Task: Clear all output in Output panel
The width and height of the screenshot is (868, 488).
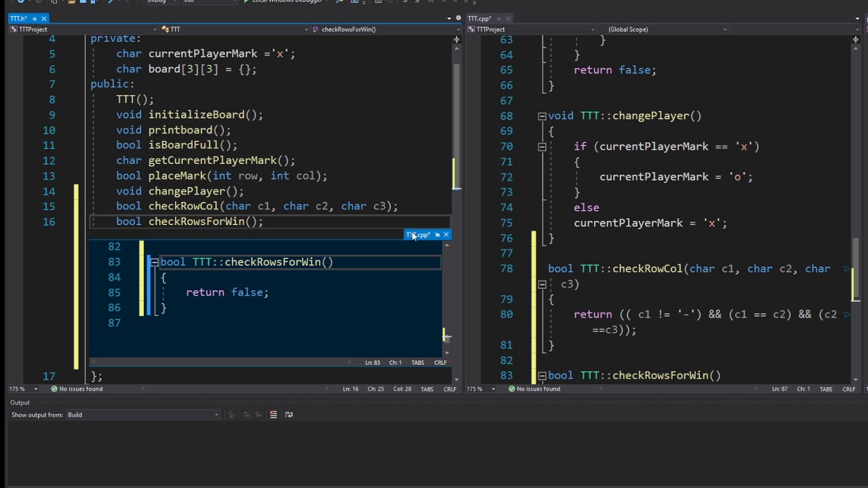Action: [x=273, y=415]
